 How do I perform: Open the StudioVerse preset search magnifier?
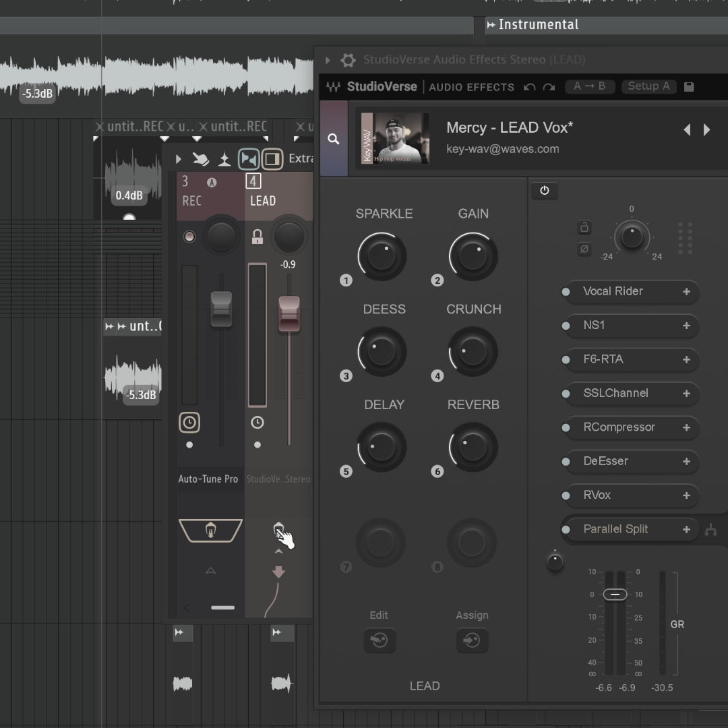coord(333,139)
